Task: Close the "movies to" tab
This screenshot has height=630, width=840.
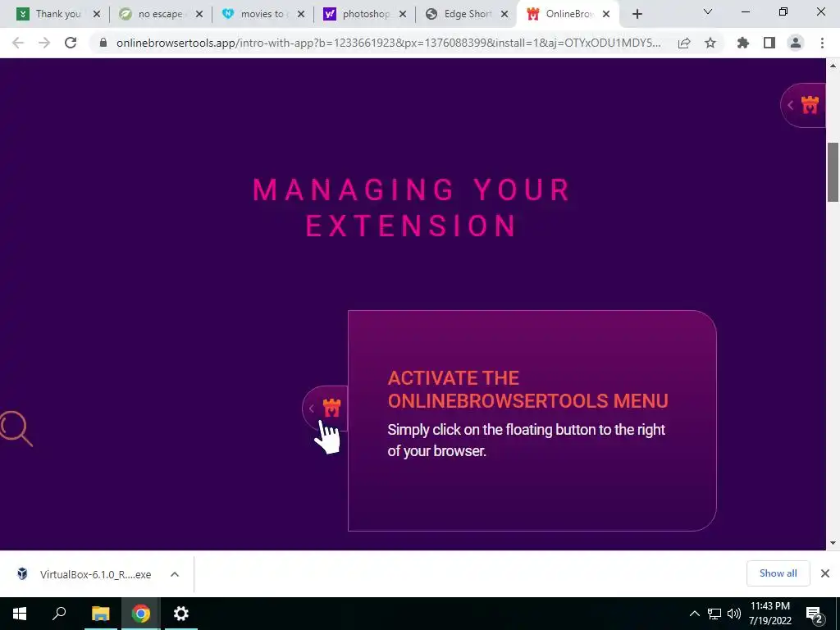Action: click(301, 15)
